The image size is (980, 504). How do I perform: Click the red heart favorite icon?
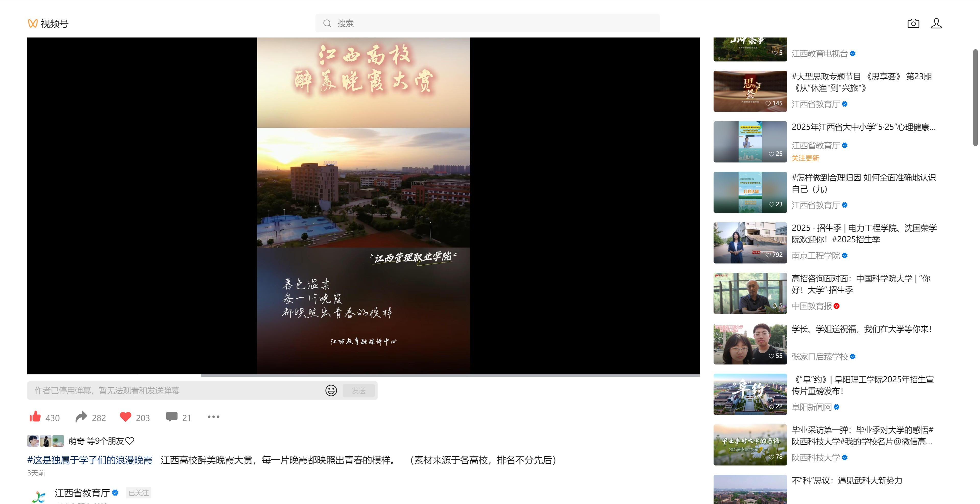coord(125,417)
